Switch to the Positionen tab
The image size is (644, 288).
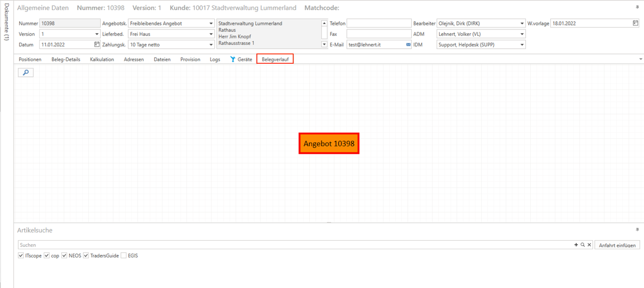tap(30, 59)
